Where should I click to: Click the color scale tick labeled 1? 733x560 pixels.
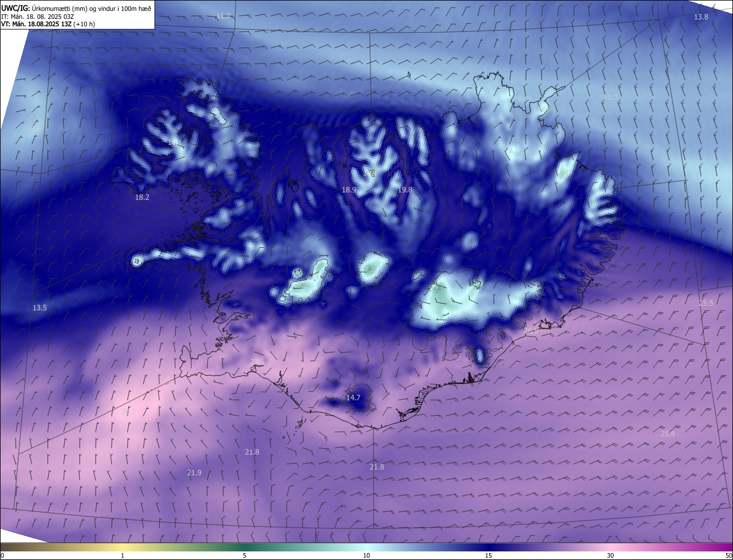(123, 555)
